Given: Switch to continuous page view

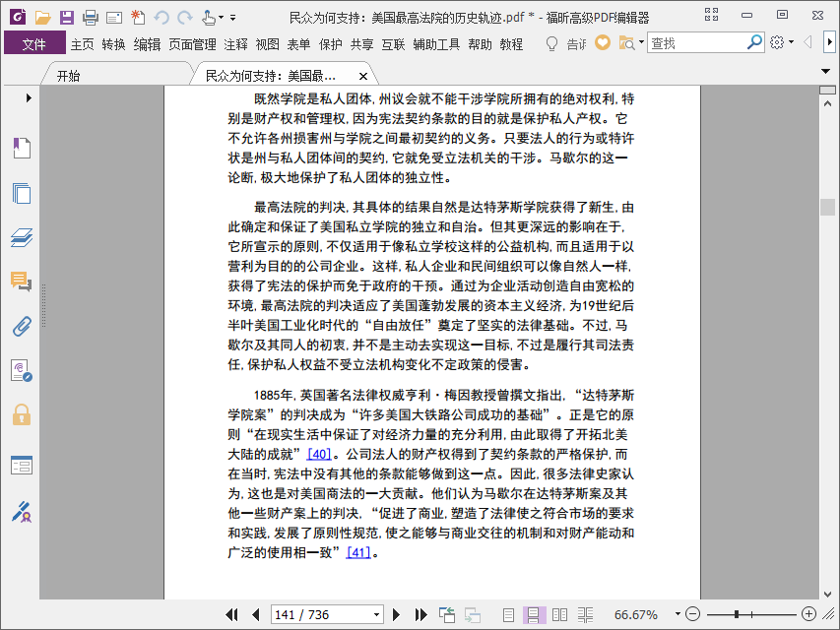Looking at the screenshot, I should (x=534, y=614).
